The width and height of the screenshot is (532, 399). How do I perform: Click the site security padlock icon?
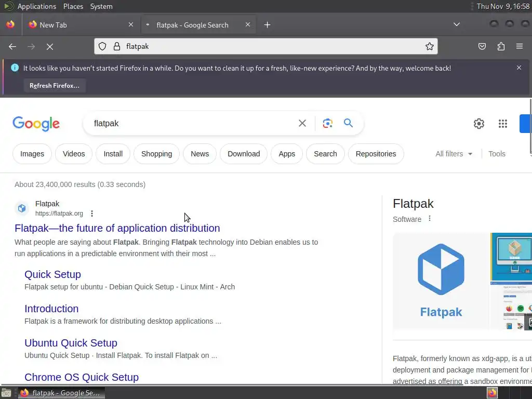pyautogui.click(x=117, y=46)
